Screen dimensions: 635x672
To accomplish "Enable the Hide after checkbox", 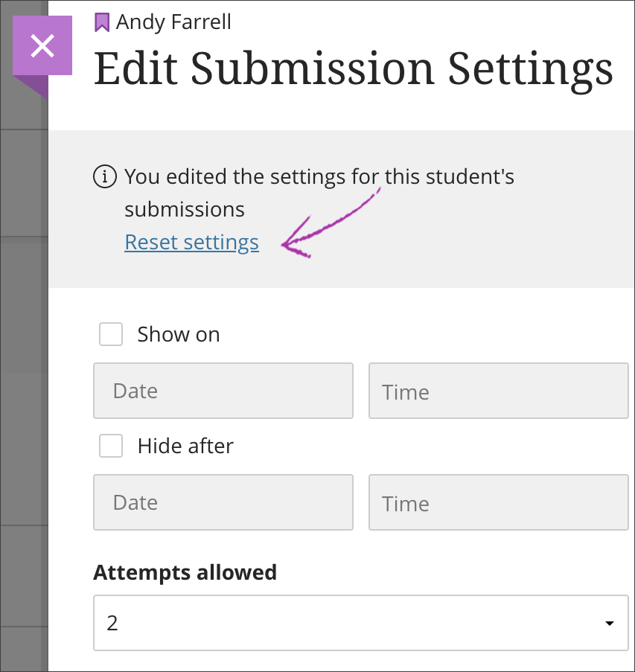I will [x=111, y=446].
